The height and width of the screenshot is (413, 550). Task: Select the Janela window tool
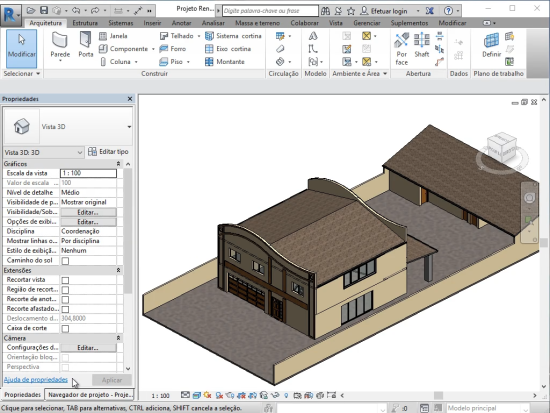113,36
